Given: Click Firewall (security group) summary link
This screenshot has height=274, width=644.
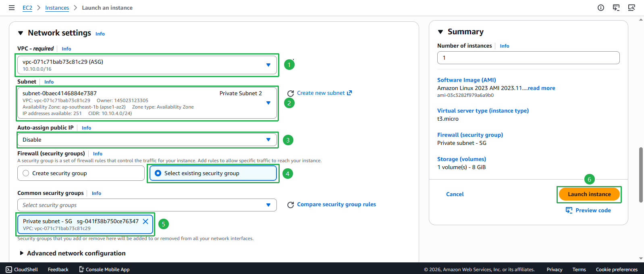Looking at the screenshot, I should click(470, 135).
